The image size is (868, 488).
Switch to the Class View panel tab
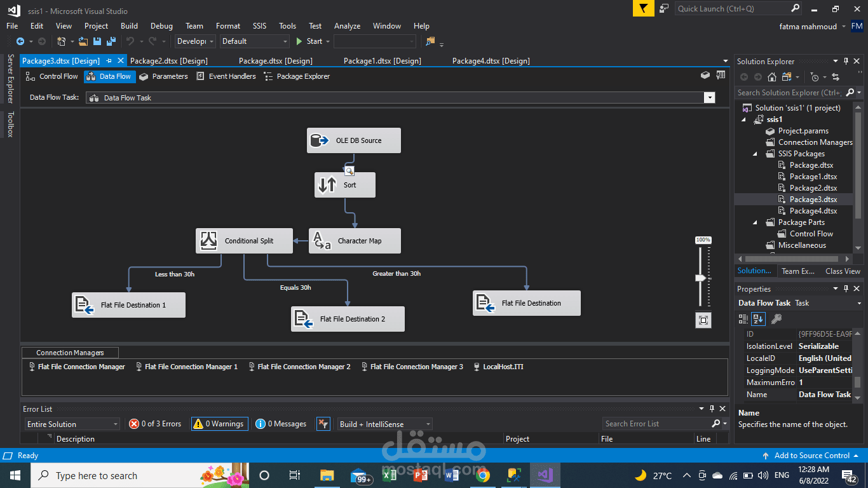pyautogui.click(x=843, y=271)
